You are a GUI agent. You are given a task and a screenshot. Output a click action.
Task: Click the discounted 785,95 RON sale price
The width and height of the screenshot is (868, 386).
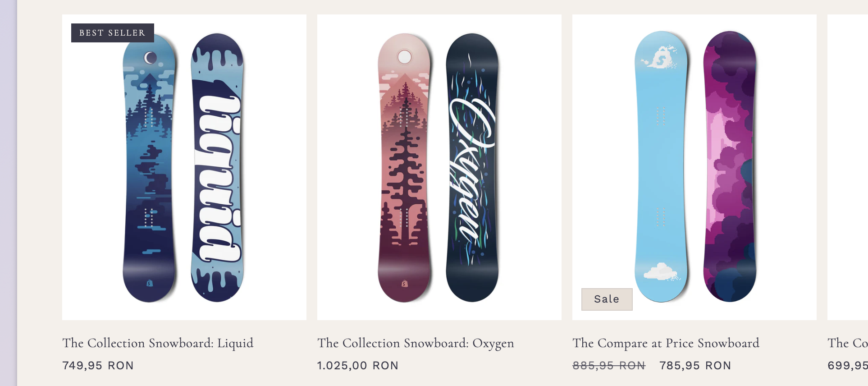point(694,366)
